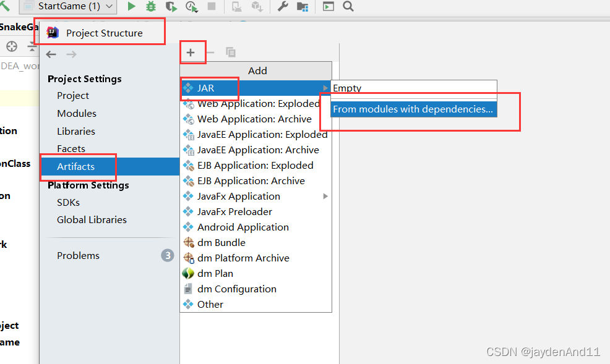
Task: Select Libraries in Project Settings
Action: pos(76,131)
